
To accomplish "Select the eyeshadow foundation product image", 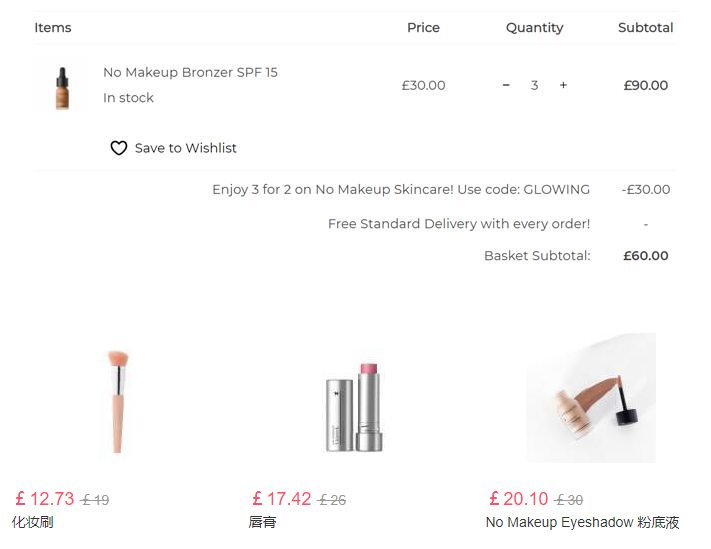I will [590, 398].
